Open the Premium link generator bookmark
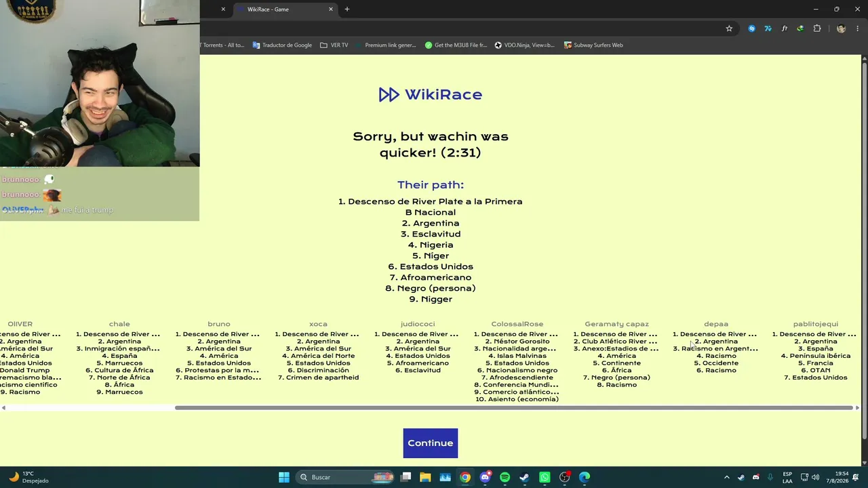This screenshot has width=868, height=488. (384, 45)
